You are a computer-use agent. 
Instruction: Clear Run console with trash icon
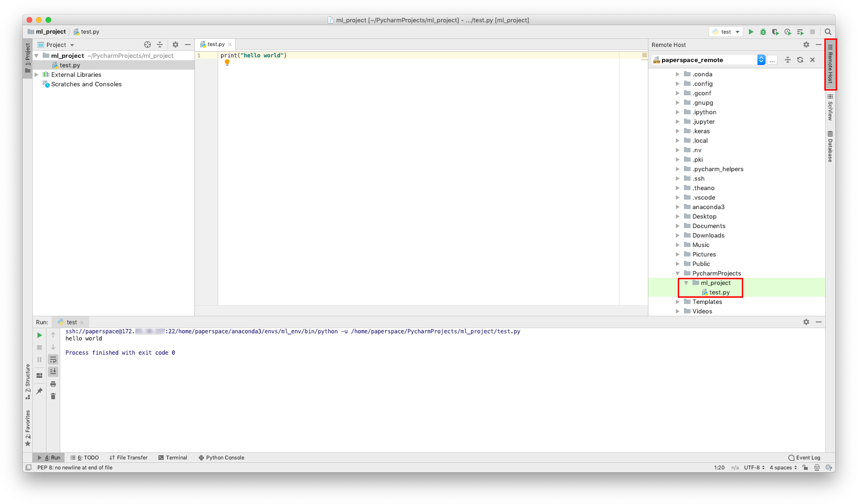(x=53, y=396)
